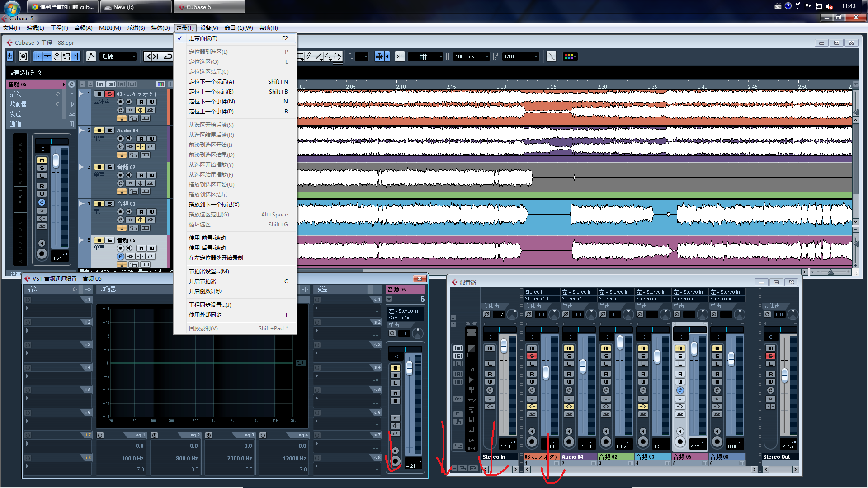The width and height of the screenshot is (868, 488).
Task: Toggle solo on Stereo Out mixer channel
Action: pos(771,356)
